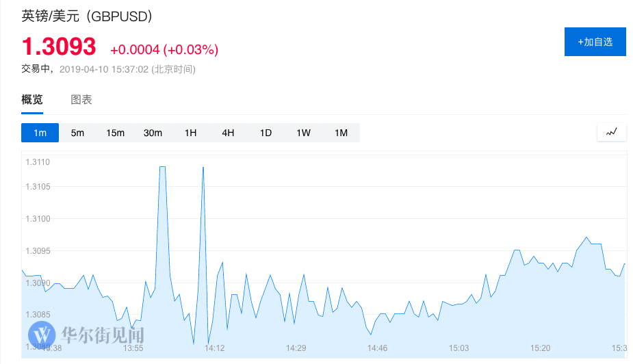The image size is (633, 364).
Task: Click the +0.0004 (+0.03%) change value
Action: click(x=164, y=49)
